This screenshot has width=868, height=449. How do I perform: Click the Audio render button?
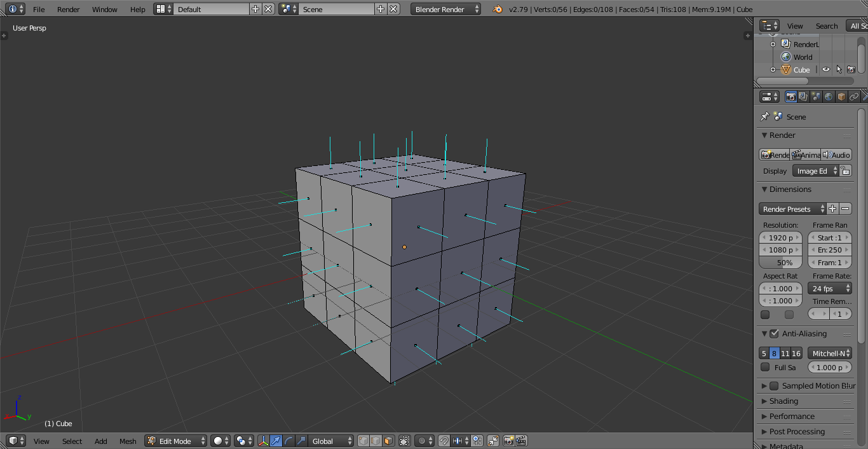(836, 155)
